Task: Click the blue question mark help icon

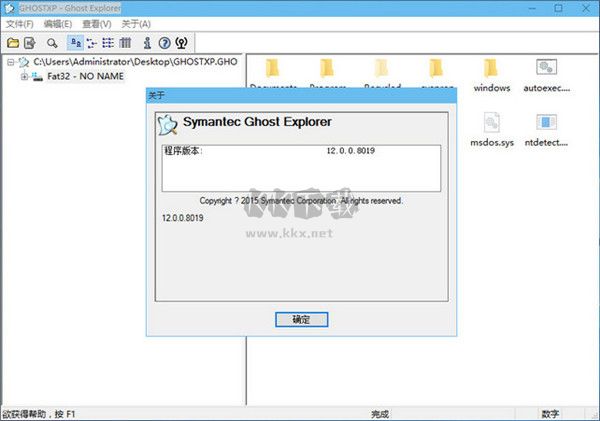Action: (x=165, y=43)
